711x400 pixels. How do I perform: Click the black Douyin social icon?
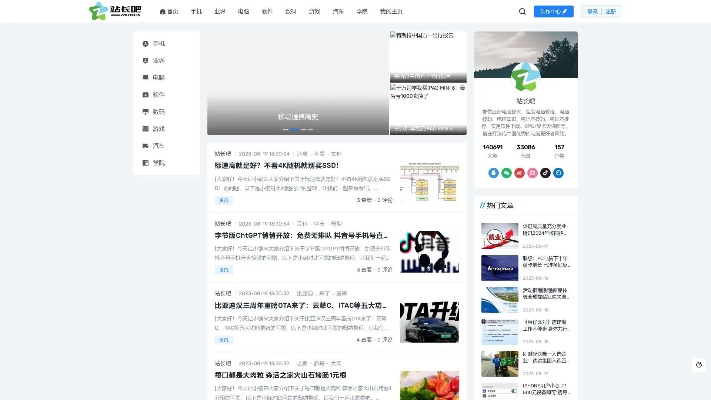pyautogui.click(x=545, y=173)
